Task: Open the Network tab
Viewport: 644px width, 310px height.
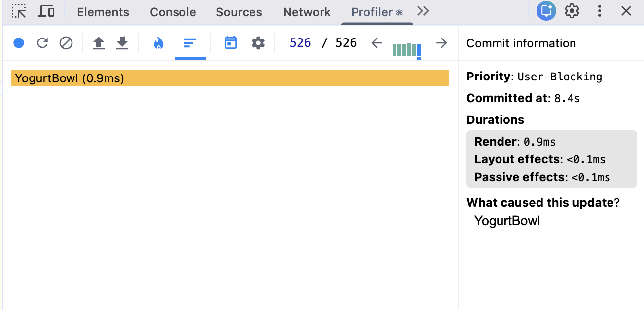Action: tap(307, 12)
